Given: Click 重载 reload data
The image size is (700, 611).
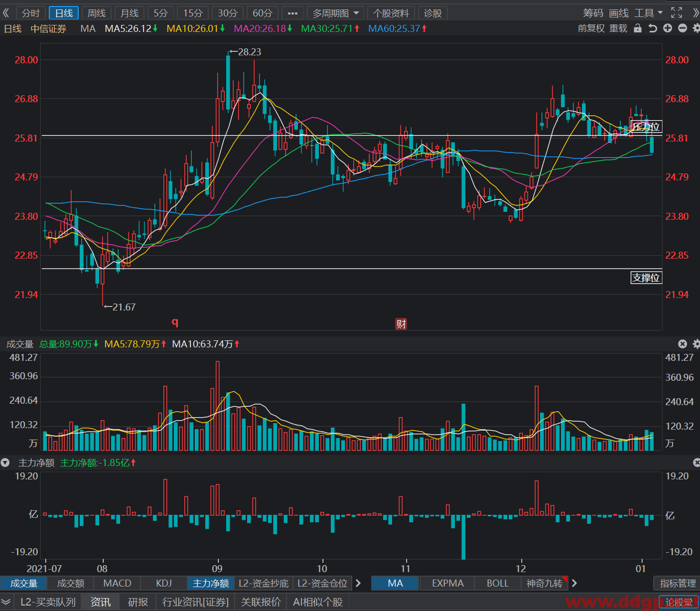Looking at the screenshot, I should pyautogui.click(x=618, y=28).
